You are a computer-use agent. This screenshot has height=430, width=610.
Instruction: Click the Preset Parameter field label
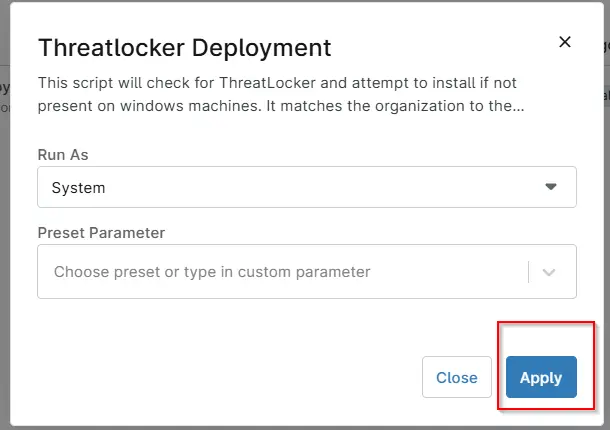click(x=101, y=233)
